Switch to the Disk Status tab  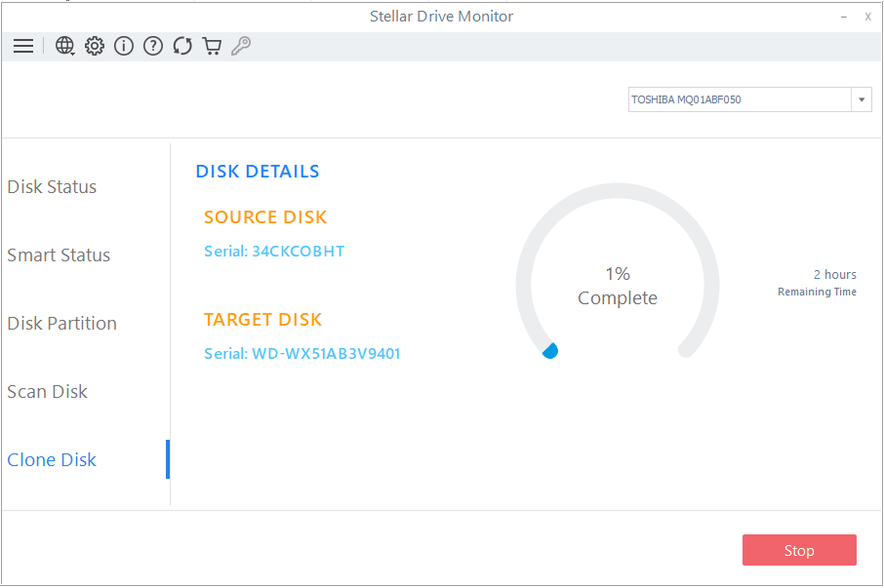click(x=52, y=186)
